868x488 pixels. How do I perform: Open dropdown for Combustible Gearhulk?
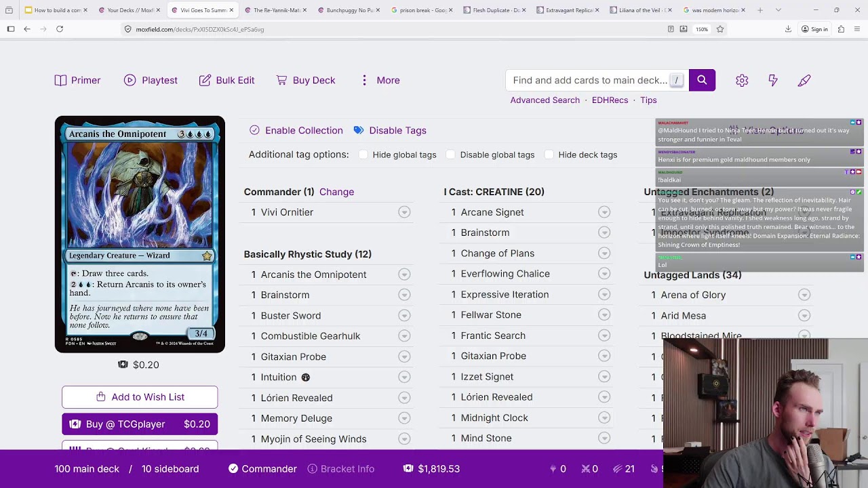(404, 336)
